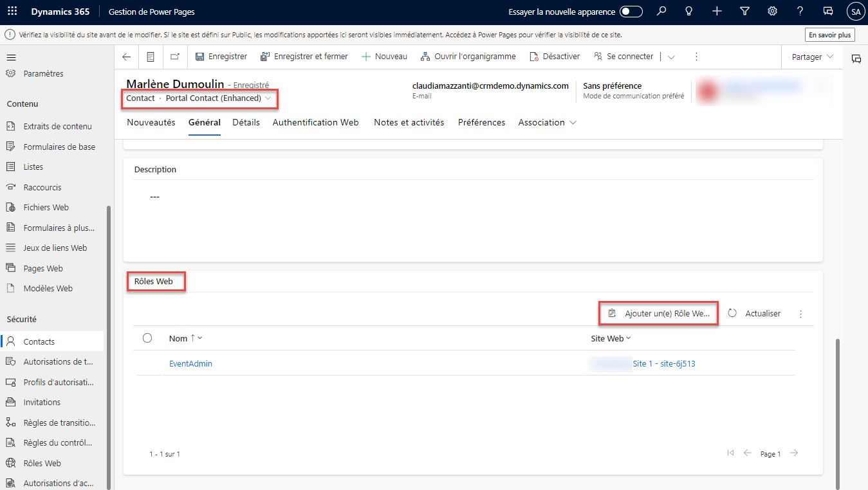Expand the Se connecter split-button chevron

(671, 57)
